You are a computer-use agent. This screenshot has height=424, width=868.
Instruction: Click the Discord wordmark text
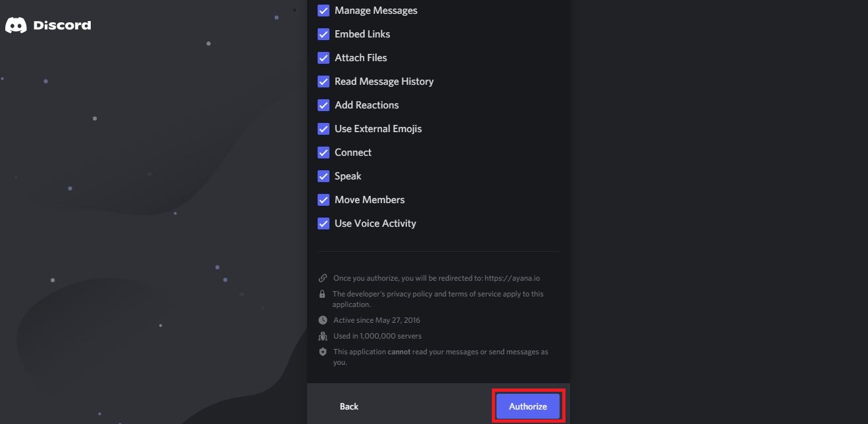pos(64,25)
